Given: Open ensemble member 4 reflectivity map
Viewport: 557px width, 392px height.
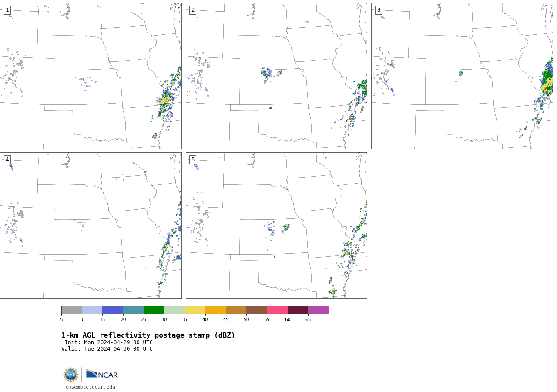Looking at the screenshot, I should 91,225.
